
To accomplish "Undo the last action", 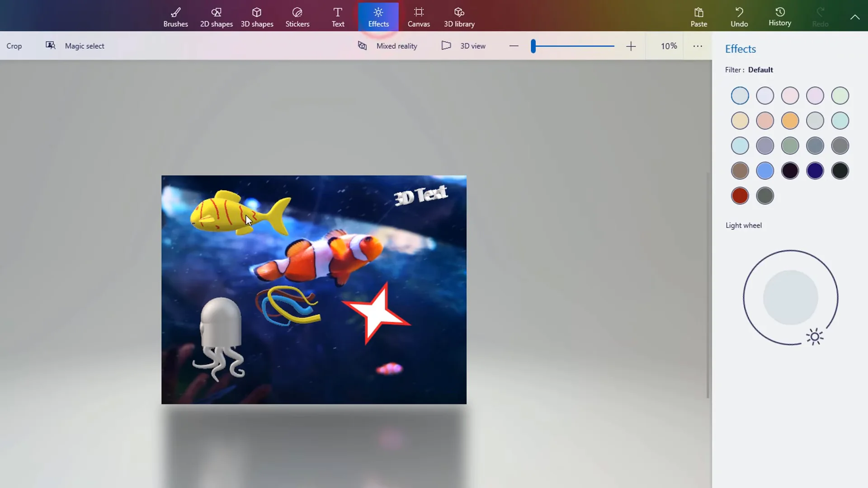I will (739, 17).
